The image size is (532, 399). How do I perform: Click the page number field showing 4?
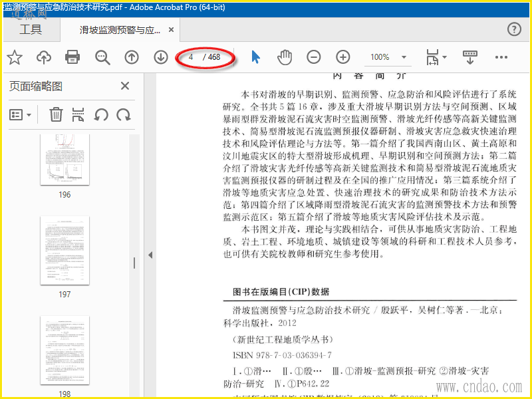pyautogui.click(x=191, y=57)
